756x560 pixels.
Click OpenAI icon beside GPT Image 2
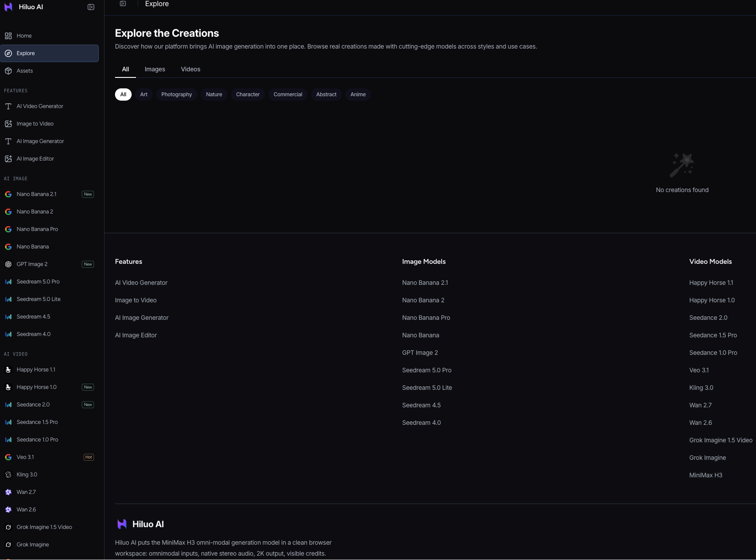pos(8,264)
